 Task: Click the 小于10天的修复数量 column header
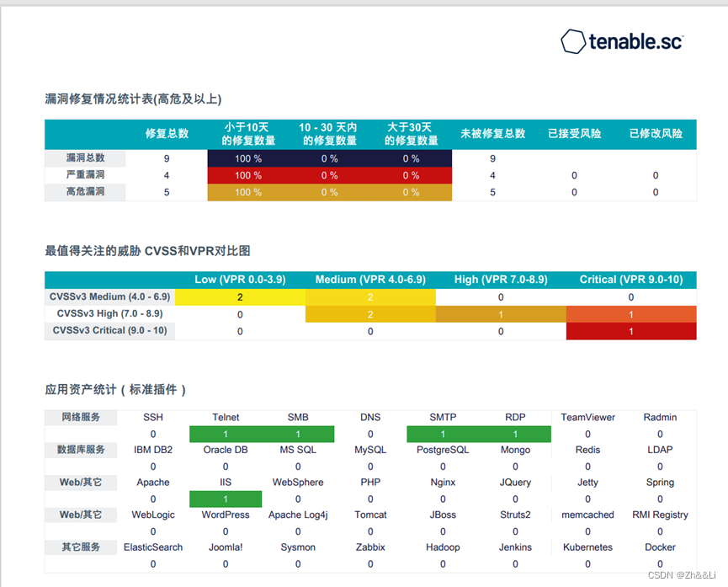click(x=248, y=134)
